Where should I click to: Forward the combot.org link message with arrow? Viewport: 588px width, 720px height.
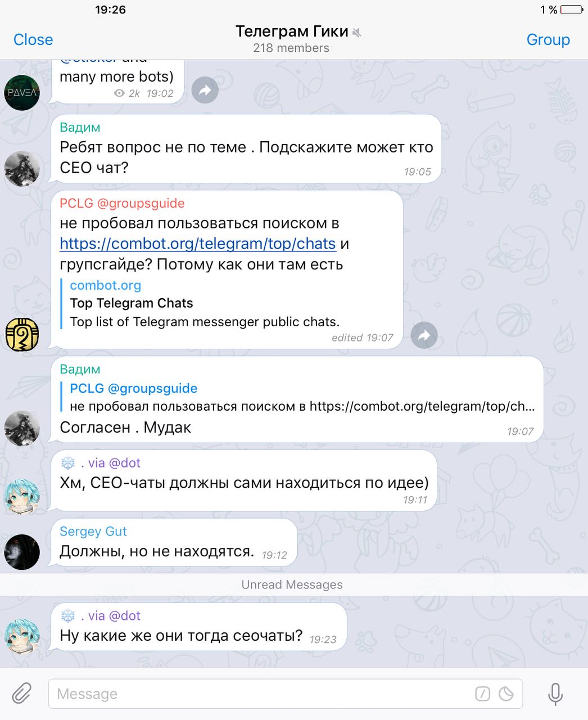pyautogui.click(x=424, y=336)
